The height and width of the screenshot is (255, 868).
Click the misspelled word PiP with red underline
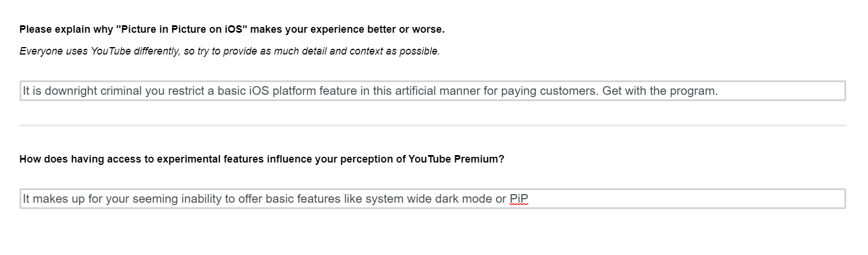[519, 199]
